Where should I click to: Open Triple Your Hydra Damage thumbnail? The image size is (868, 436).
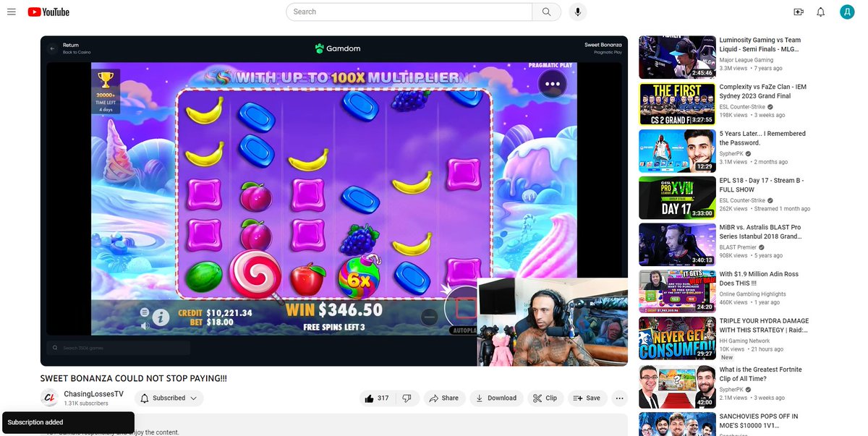click(x=677, y=338)
